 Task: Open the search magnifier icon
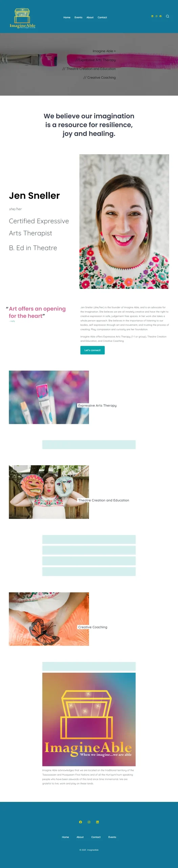pyautogui.click(x=168, y=16)
